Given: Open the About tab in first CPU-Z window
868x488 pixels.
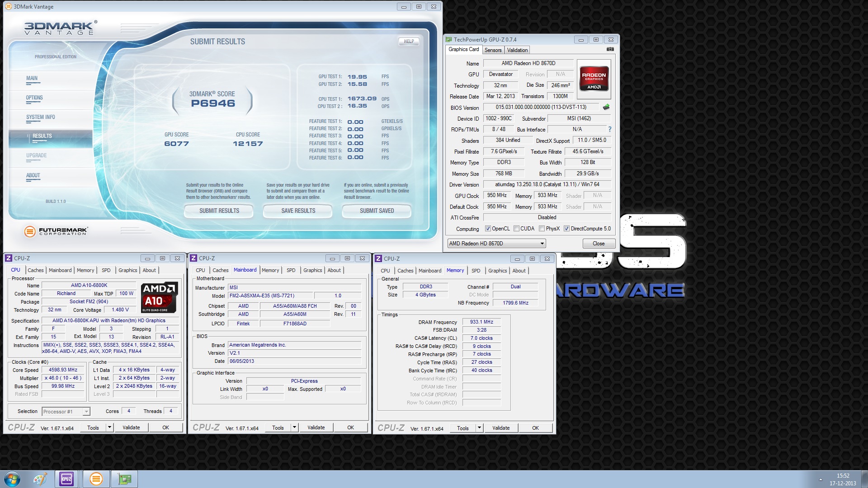Looking at the screenshot, I should pos(149,270).
